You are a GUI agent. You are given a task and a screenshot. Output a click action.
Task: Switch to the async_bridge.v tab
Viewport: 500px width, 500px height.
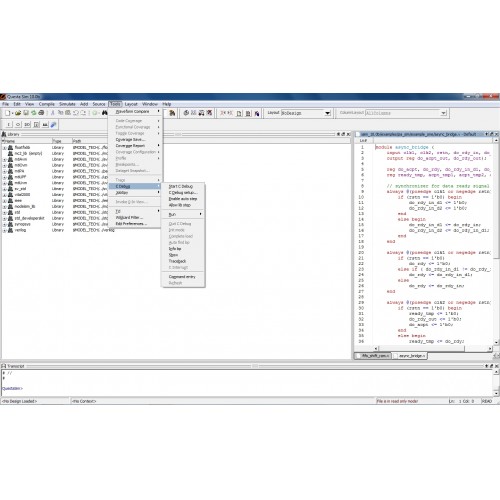point(410,356)
